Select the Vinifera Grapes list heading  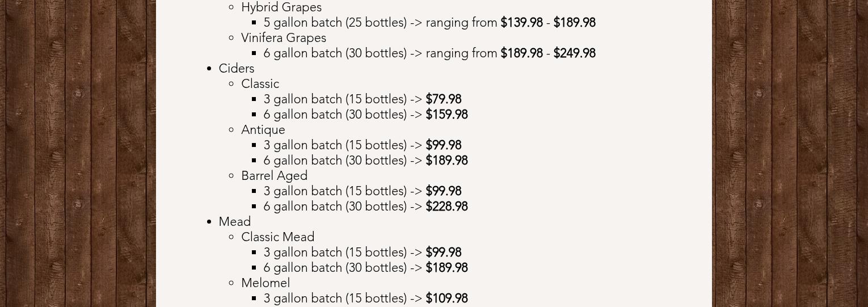point(283,38)
